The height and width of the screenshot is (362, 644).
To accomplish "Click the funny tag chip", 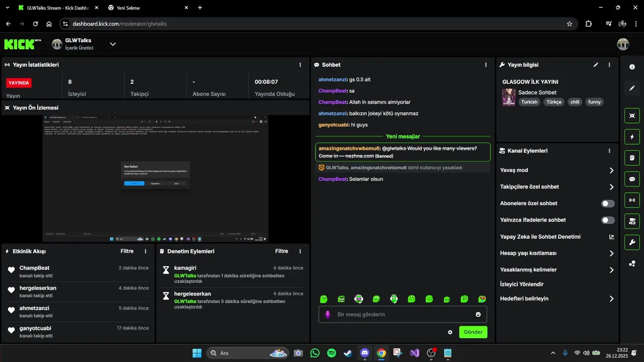I will point(594,102).
